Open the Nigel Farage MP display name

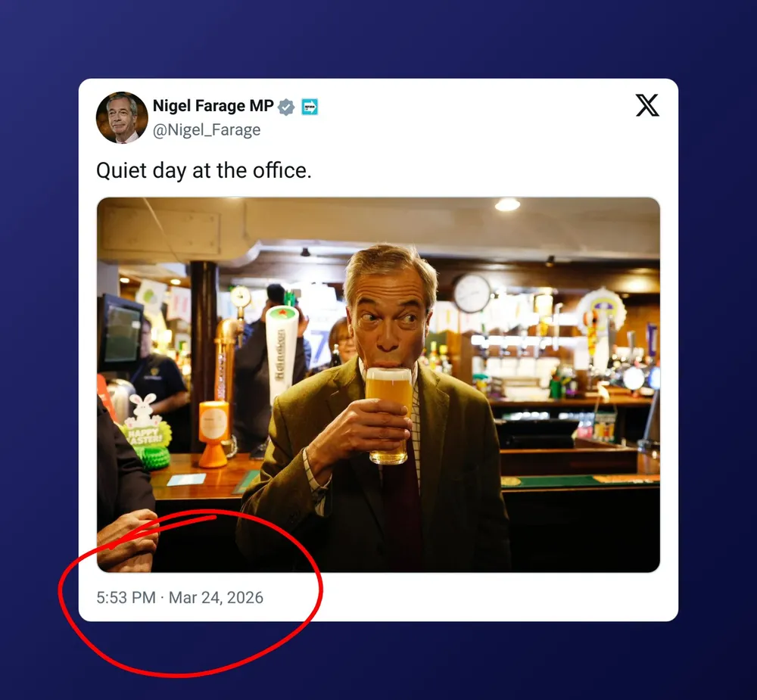click(213, 106)
